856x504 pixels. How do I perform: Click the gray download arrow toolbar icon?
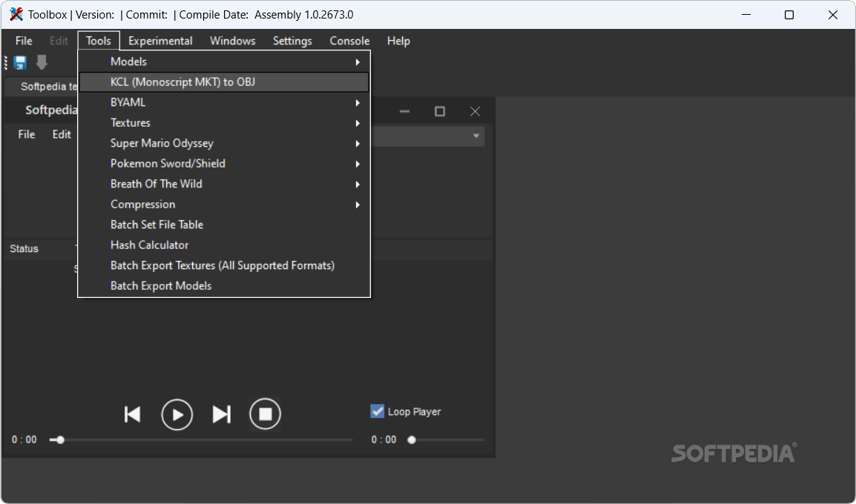click(42, 63)
